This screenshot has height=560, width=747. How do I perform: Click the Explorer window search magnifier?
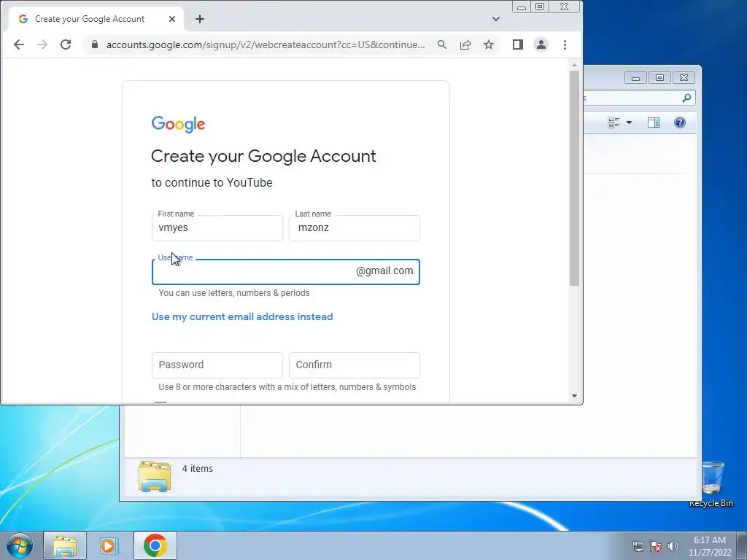[686, 98]
